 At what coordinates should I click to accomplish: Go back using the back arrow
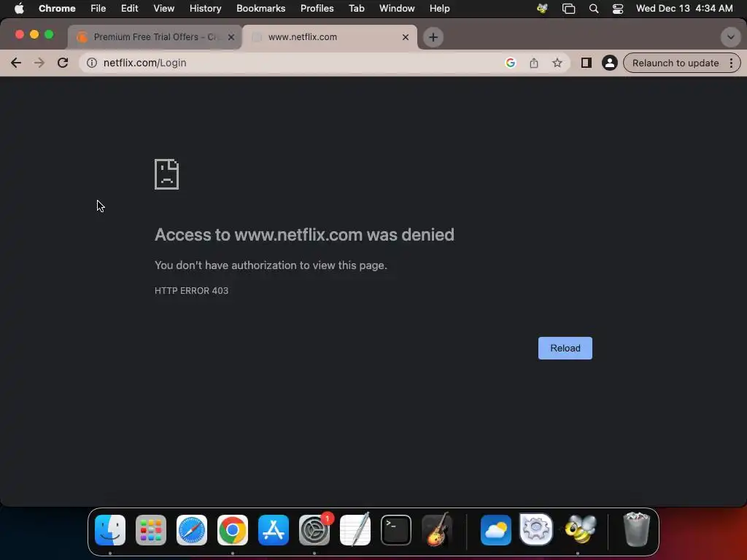(16, 63)
